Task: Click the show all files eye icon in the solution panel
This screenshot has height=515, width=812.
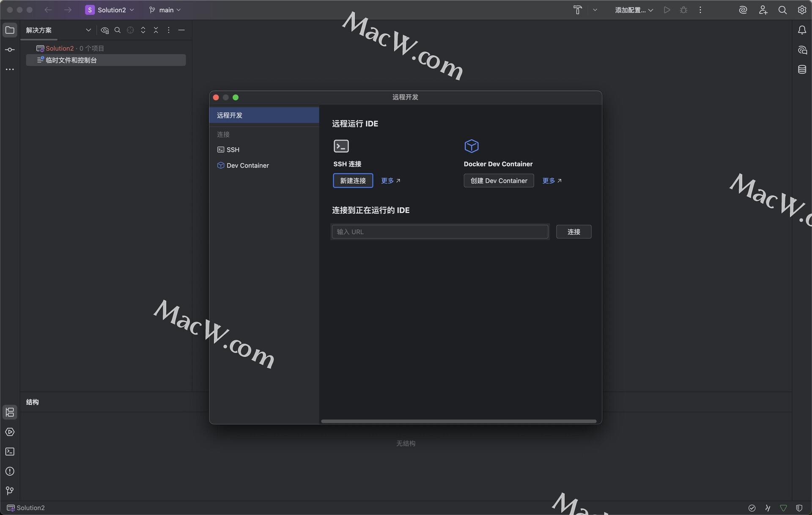Action: click(x=105, y=30)
